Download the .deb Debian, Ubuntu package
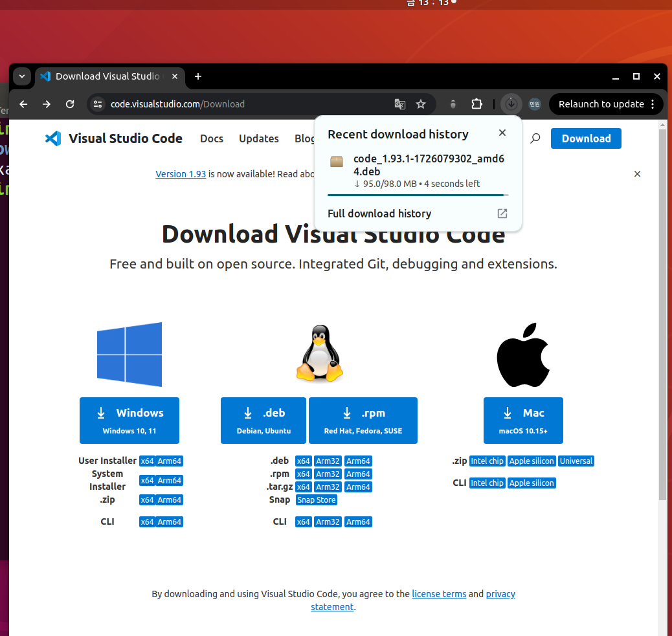 click(263, 421)
